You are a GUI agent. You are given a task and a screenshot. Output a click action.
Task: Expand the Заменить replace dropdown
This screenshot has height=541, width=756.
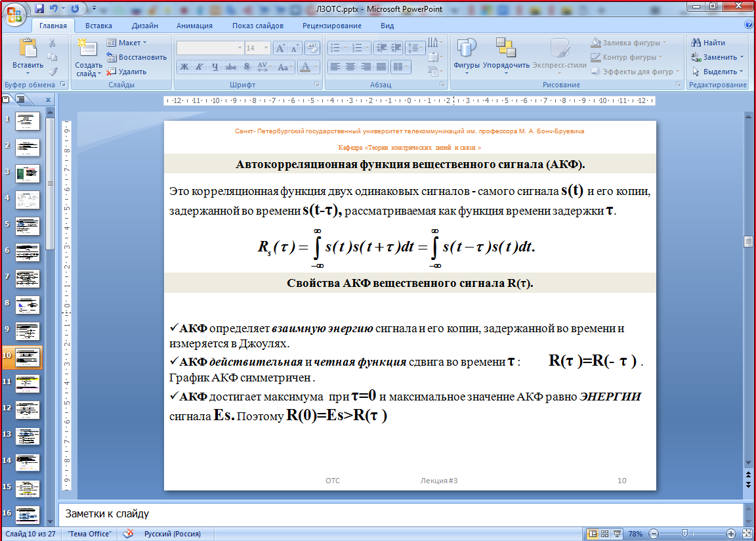742,57
